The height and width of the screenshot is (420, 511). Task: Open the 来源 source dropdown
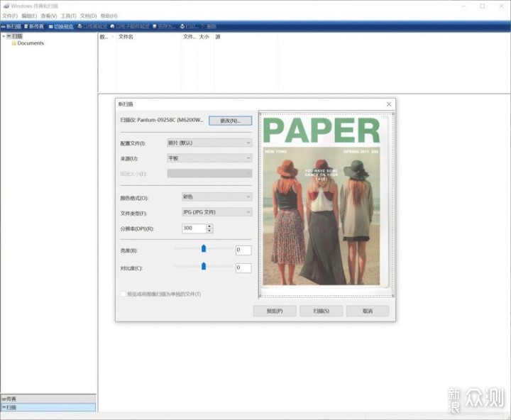click(209, 158)
